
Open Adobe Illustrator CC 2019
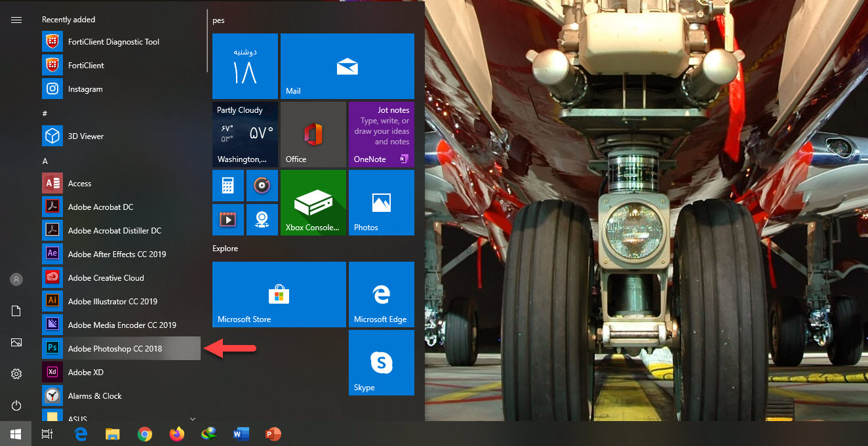[112, 302]
